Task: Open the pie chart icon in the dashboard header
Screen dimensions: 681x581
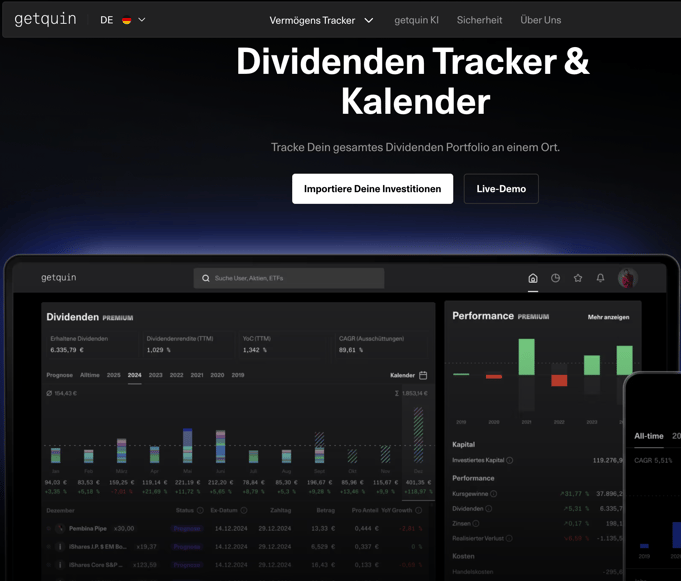Action: pyautogui.click(x=555, y=278)
